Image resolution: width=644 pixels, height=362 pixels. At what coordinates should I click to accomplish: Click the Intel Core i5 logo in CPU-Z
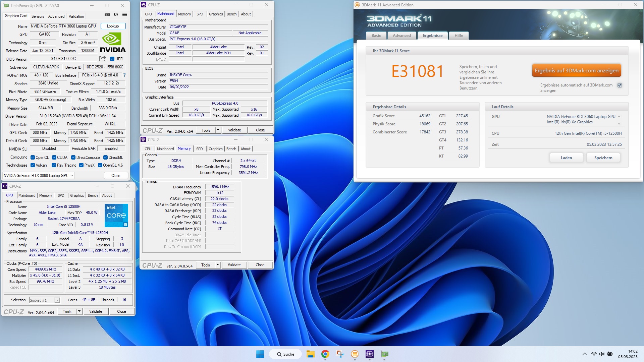(116, 216)
